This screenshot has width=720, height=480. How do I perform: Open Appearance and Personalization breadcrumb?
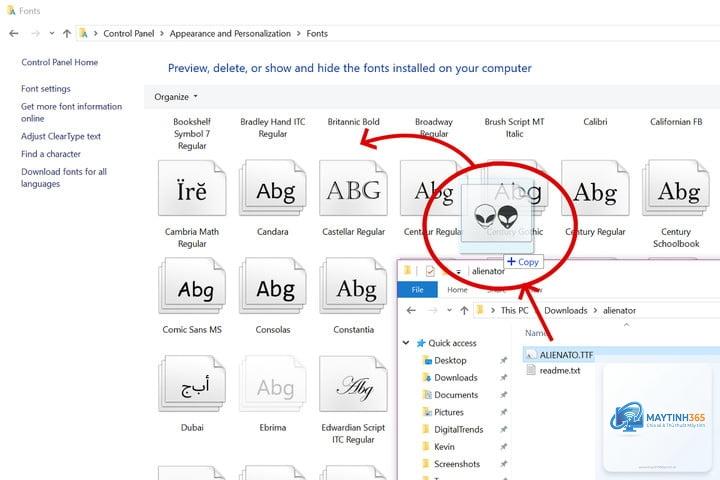tap(230, 34)
